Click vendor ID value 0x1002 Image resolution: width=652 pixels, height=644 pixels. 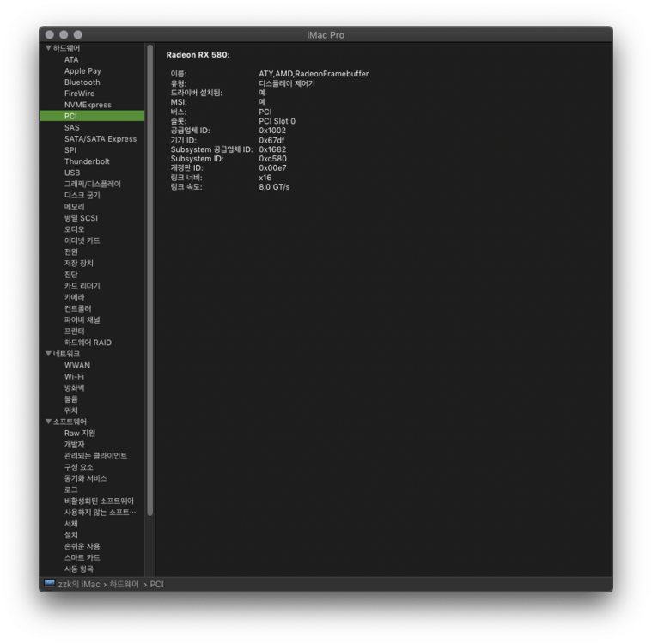(x=272, y=131)
